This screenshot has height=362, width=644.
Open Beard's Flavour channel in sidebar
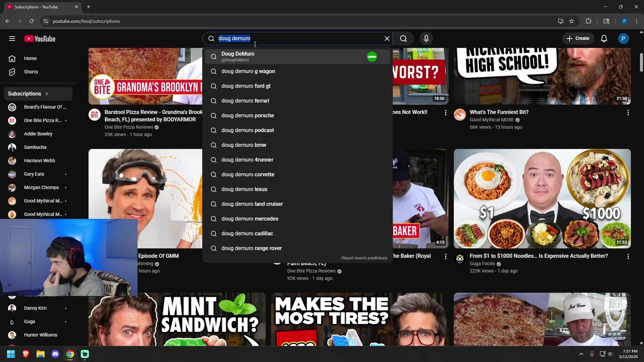[x=38, y=107]
